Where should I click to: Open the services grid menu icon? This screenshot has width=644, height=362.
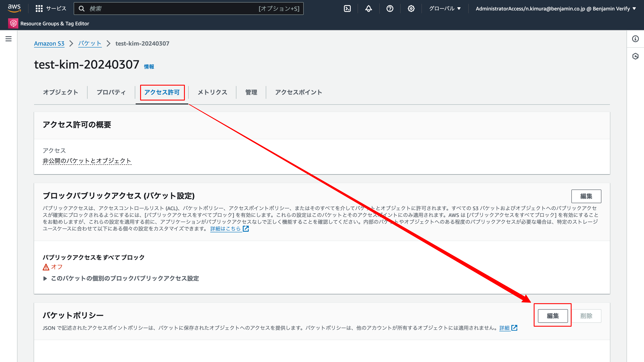(x=39, y=9)
